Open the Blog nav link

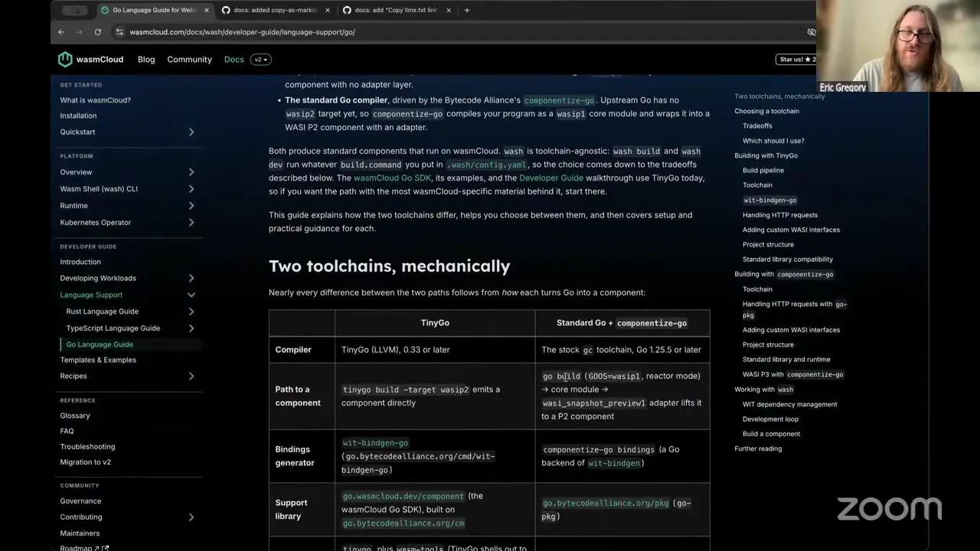[x=146, y=60]
